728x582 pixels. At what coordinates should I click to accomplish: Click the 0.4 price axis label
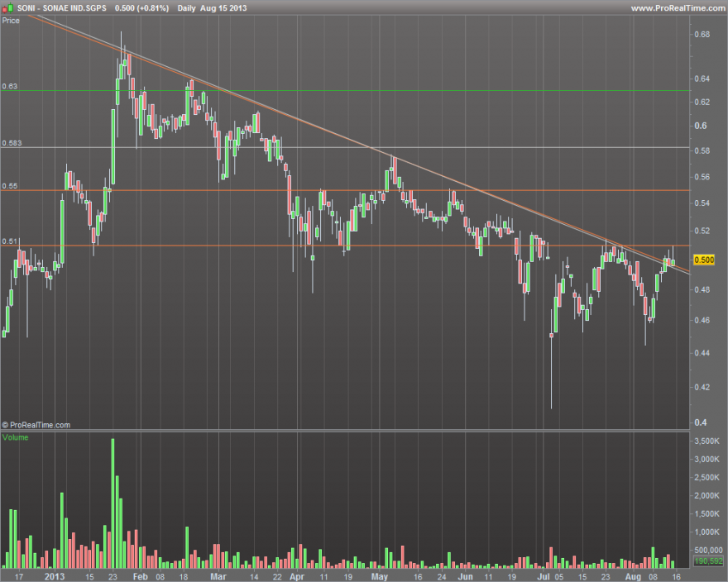click(700, 422)
